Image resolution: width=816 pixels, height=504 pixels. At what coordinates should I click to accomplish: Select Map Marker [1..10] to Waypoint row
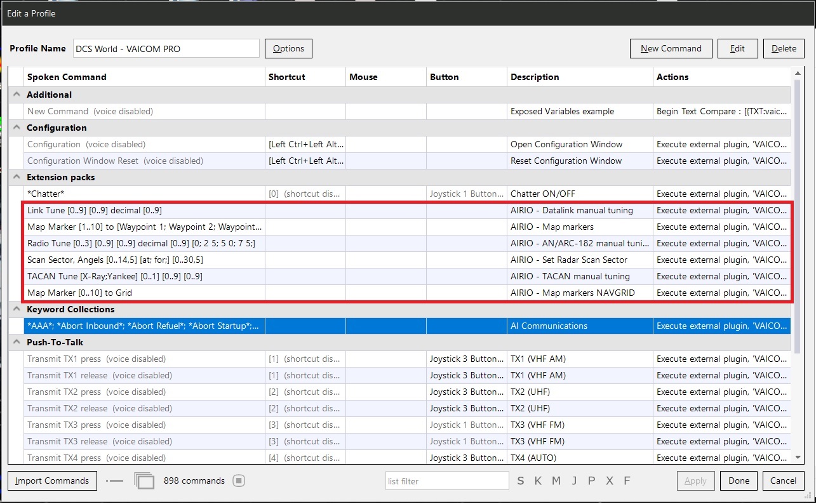[407, 227]
